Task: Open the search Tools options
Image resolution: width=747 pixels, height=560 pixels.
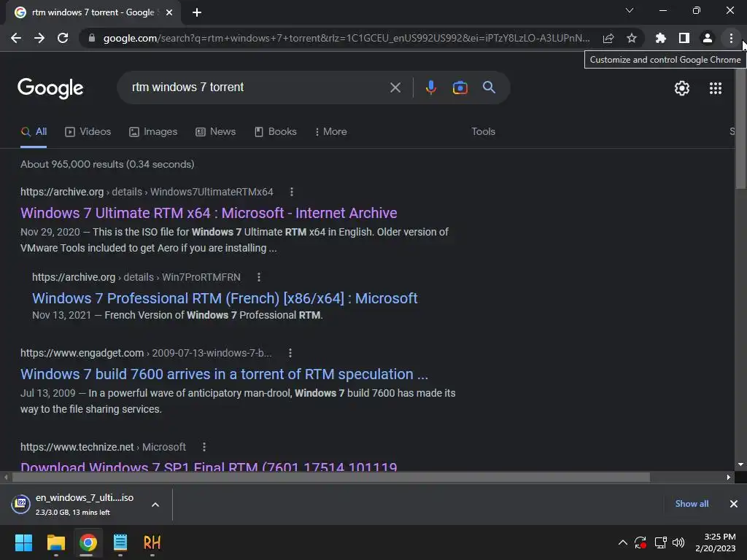Action: click(483, 132)
